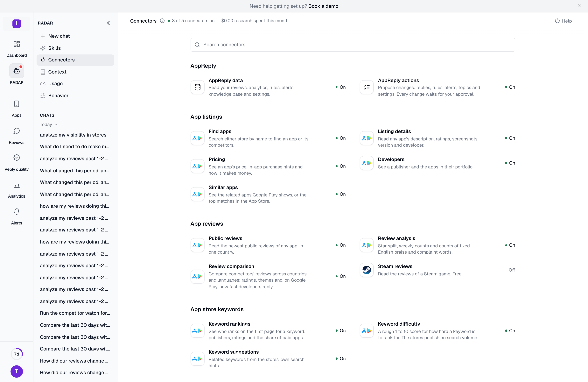The height and width of the screenshot is (382, 588).
Task: Click the Keyword difficulty store icon
Action: coord(367,331)
